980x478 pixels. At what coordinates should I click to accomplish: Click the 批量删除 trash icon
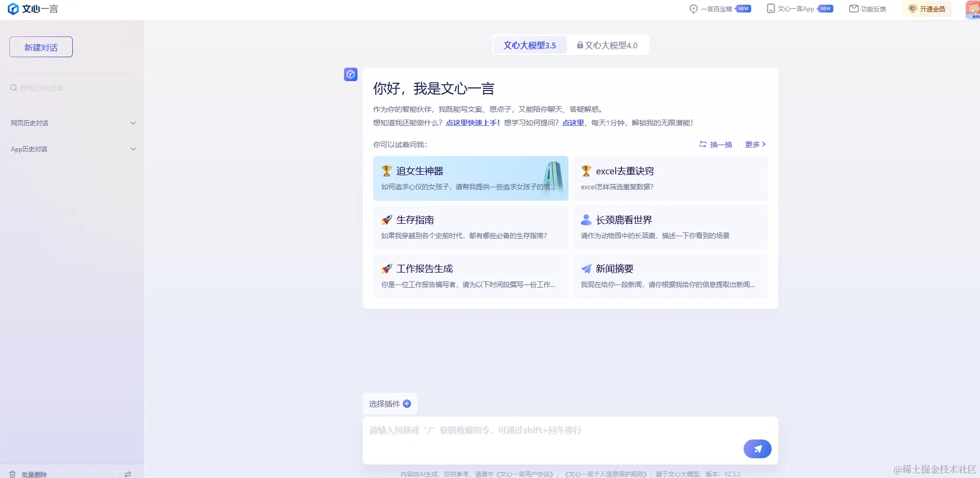tap(12, 474)
